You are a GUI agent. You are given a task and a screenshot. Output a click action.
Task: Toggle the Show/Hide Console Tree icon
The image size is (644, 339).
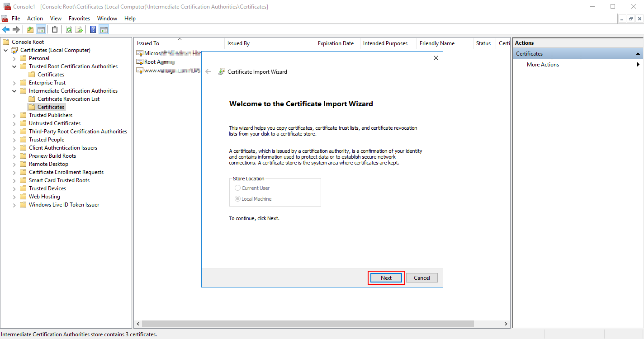[41, 29]
